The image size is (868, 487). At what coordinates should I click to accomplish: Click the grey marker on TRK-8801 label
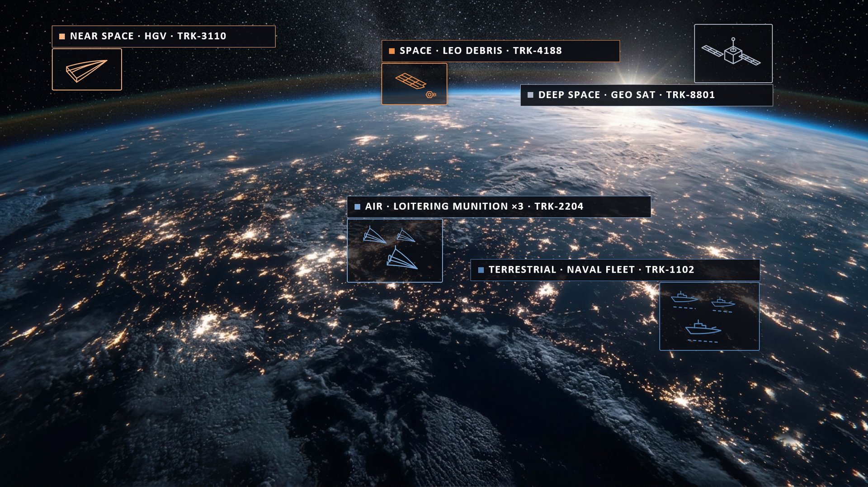click(530, 95)
